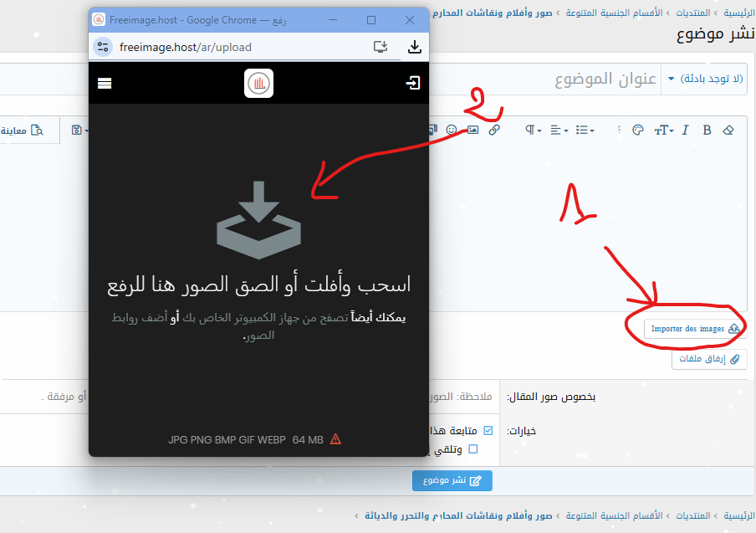Click the install app icon in Chrome address bar
Screen dimensions: 756x533
(x=381, y=47)
